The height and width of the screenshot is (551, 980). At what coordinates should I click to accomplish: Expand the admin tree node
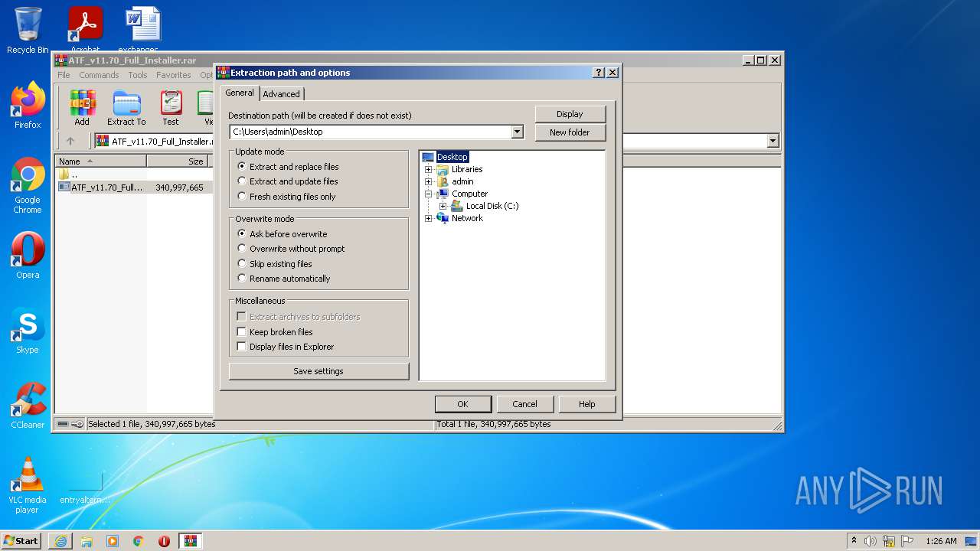tap(428, 181)
